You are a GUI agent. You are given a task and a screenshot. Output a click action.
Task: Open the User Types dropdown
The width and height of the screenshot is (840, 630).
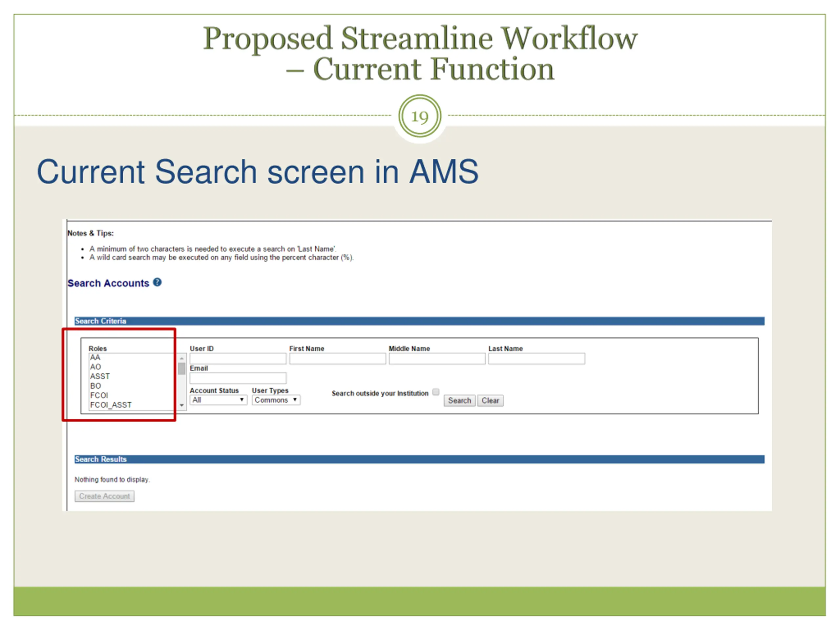point(276,400)
